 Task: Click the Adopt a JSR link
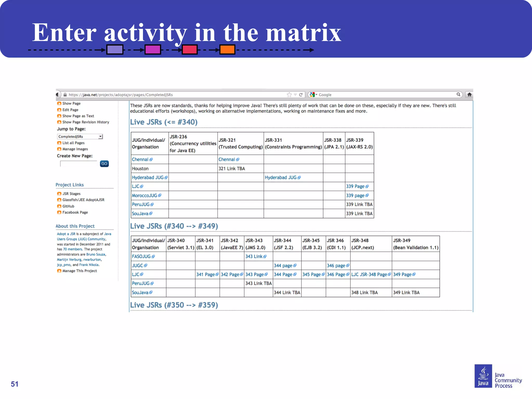tap(66, 234)
